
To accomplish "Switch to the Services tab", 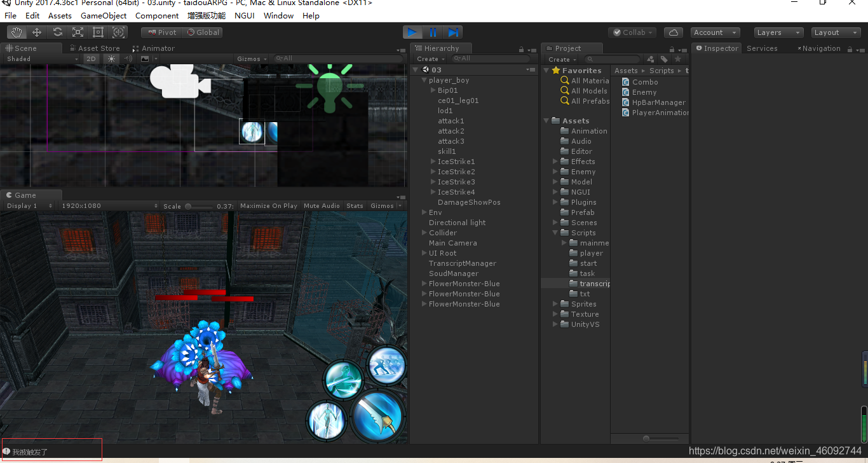I will pyautogui.click(x=762, y=48).
